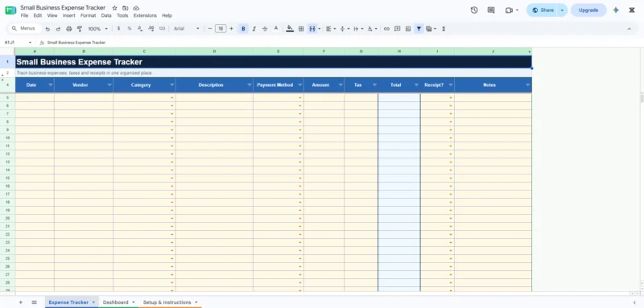
Task: Select column D header
Action: click(214, 51)
